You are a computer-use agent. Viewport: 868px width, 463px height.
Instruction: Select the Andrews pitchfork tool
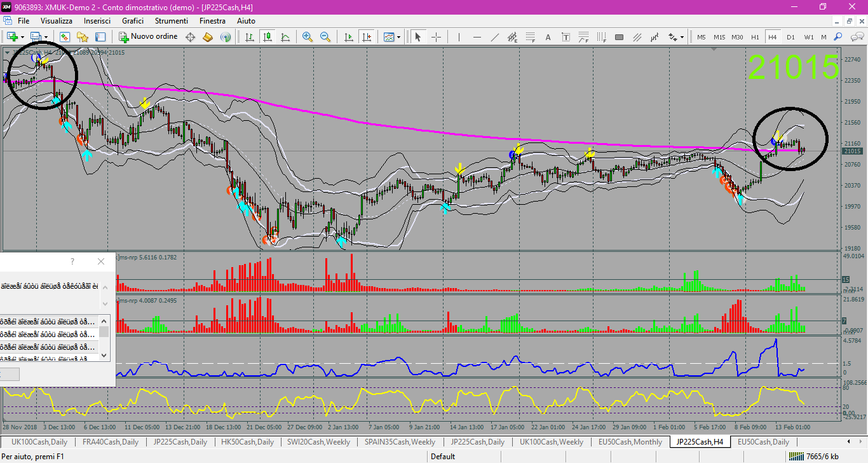[x=655, y=37]
